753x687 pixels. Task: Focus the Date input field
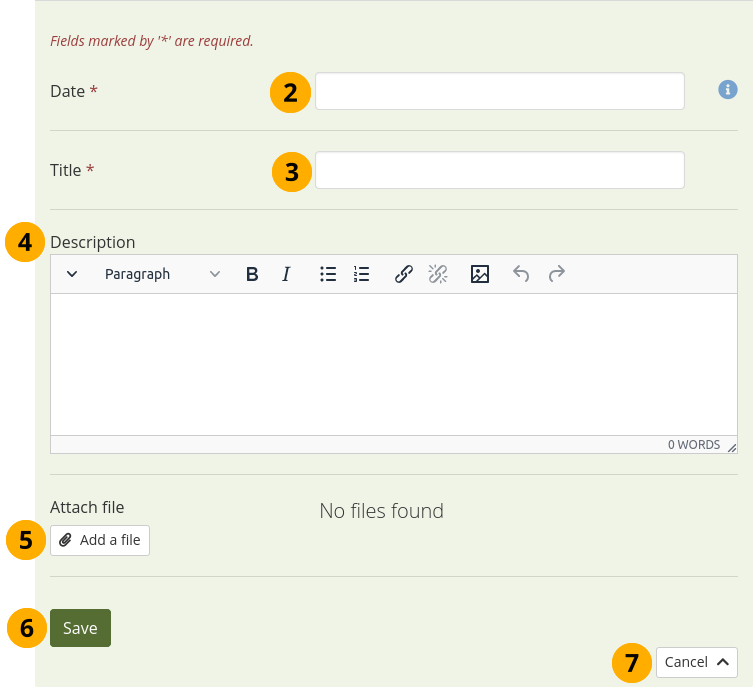[499, 91]
